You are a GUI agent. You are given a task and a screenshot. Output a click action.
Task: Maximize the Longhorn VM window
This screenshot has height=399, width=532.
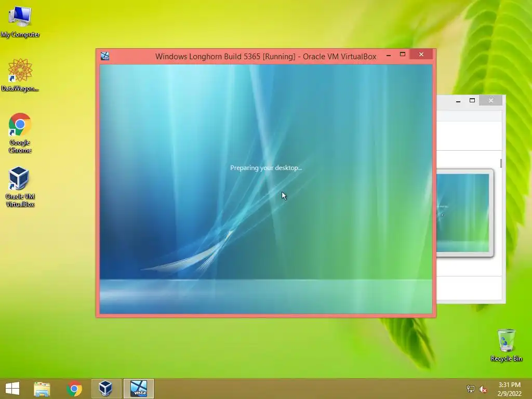(x=403, y=54)
